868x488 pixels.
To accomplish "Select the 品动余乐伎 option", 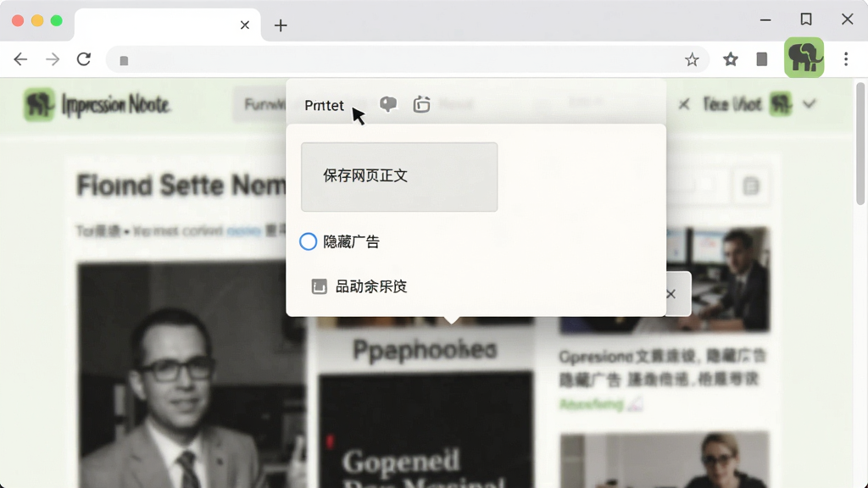I will pyautogui.click(x=371, y=286).
